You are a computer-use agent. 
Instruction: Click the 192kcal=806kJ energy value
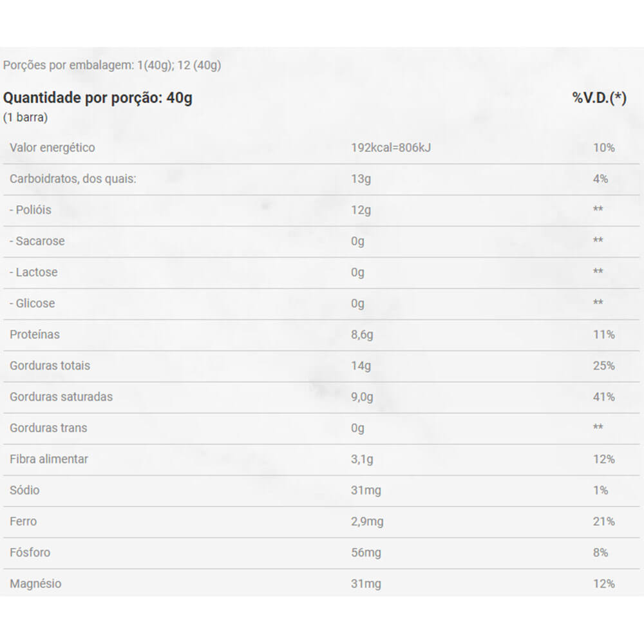391,147
